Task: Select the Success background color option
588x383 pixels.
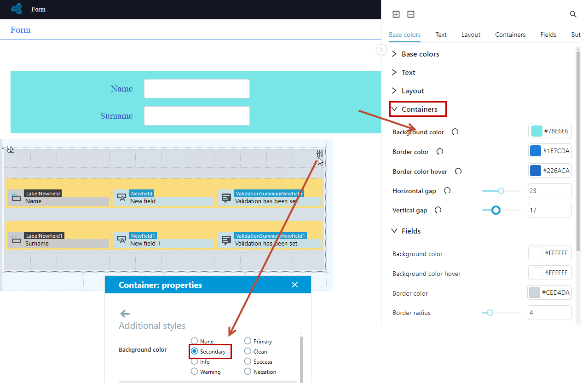Action: point(248,361)
